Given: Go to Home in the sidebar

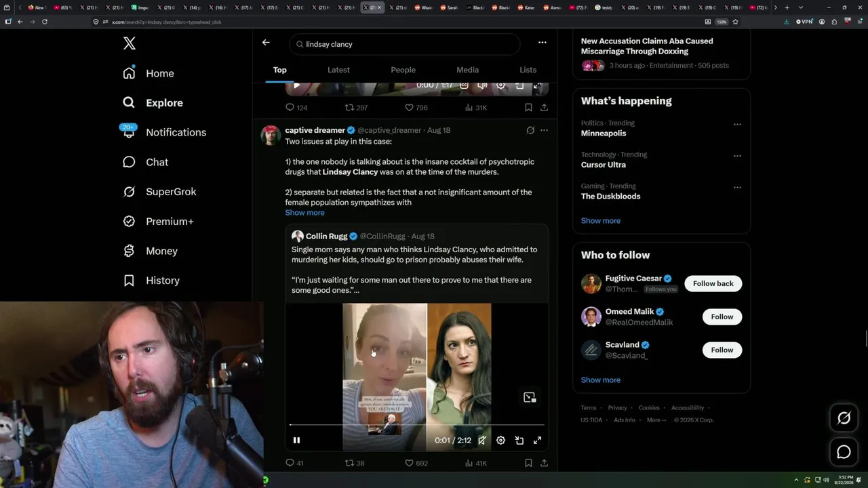Looking at the screenshot, I should coord(149,73).
